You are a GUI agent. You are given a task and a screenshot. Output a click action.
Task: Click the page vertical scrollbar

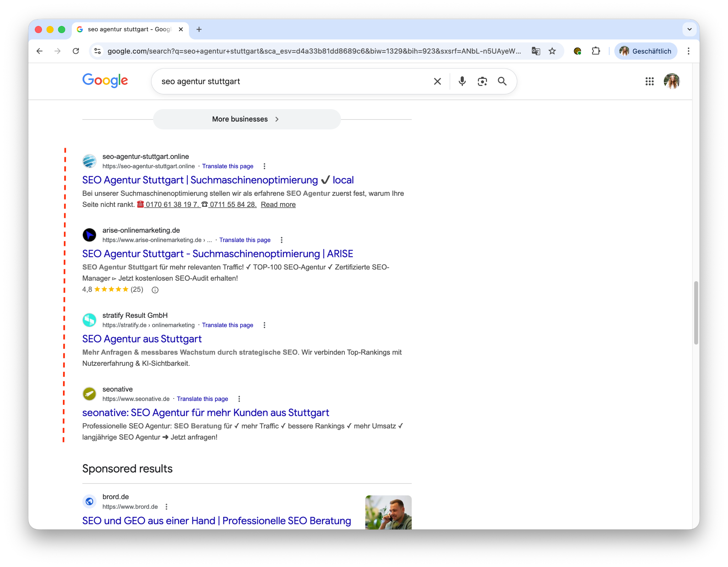tap(696, 313)
